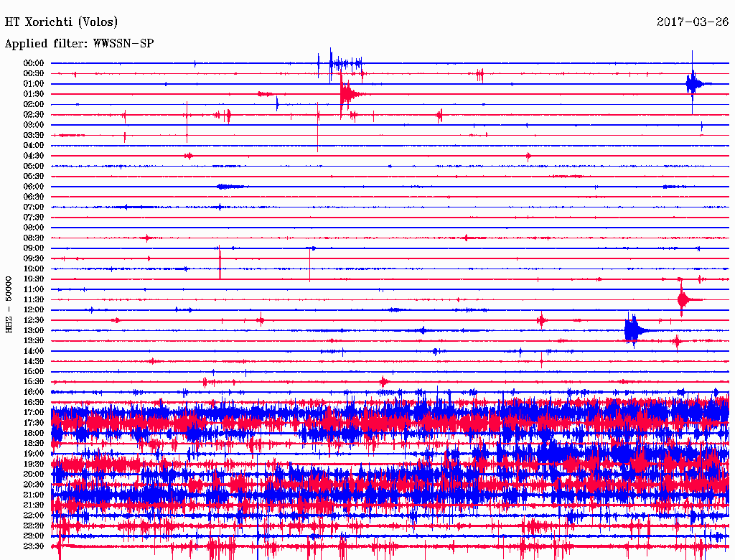Select the 10:30 time row label

pos(34,279)
